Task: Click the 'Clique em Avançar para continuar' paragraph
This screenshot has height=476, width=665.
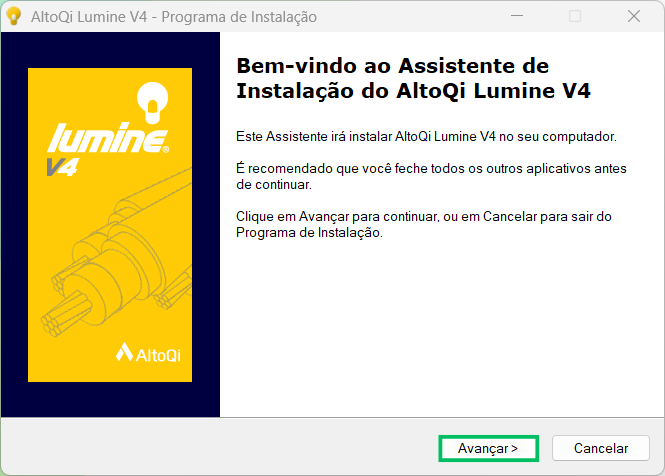Action: point(423,224)
